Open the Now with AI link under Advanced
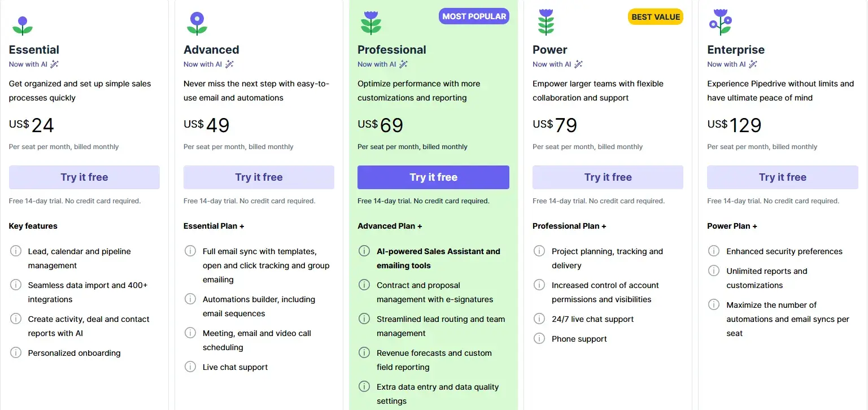Image resolution: width=868 pixels, height=410 pixels. pos(202,64)
